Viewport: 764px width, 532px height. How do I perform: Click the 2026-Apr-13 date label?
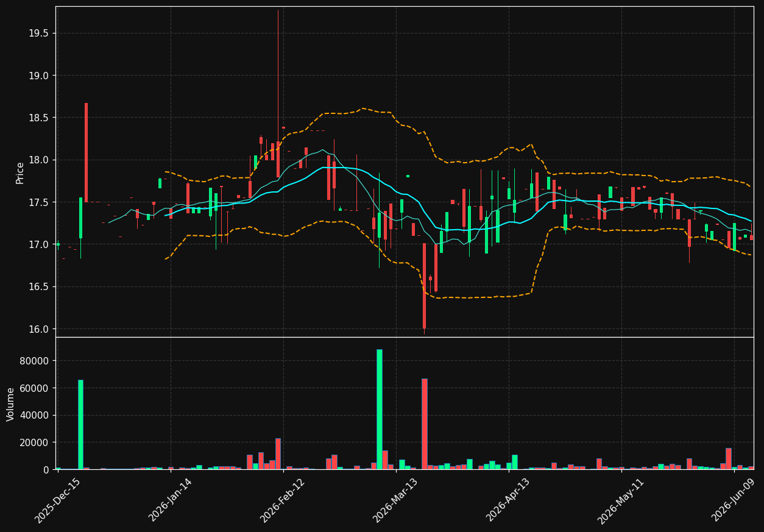(x=508, y=500)
